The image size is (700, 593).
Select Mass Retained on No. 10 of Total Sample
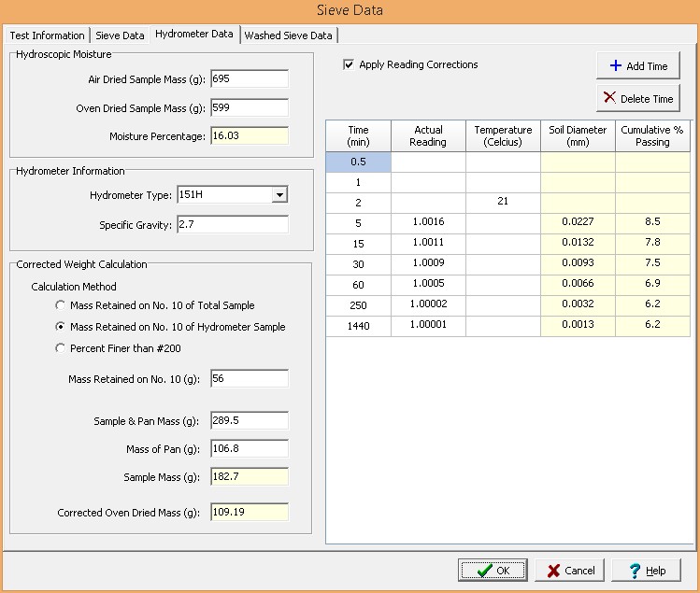coord(61,305)
